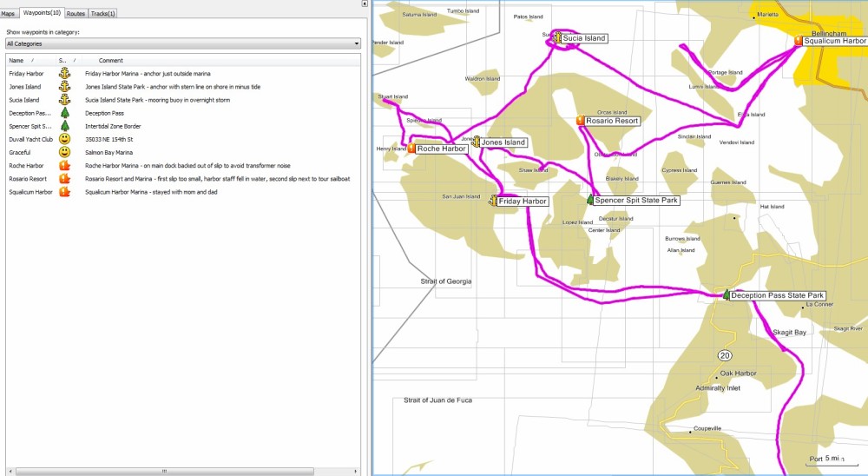The height and width of the screenshot is (476, 868).
Task: Click Jones Island anchor marker on map
Action: [476, 142]
